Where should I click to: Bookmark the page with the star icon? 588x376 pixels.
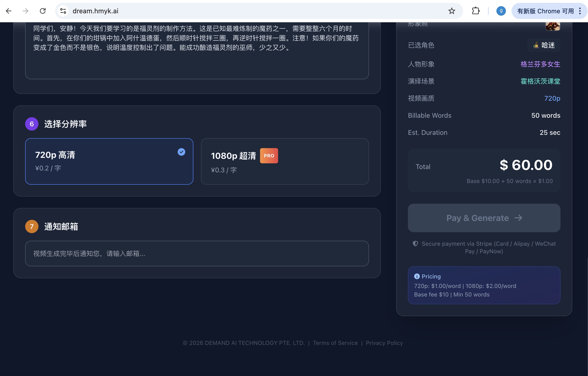(x=452, y=11)
